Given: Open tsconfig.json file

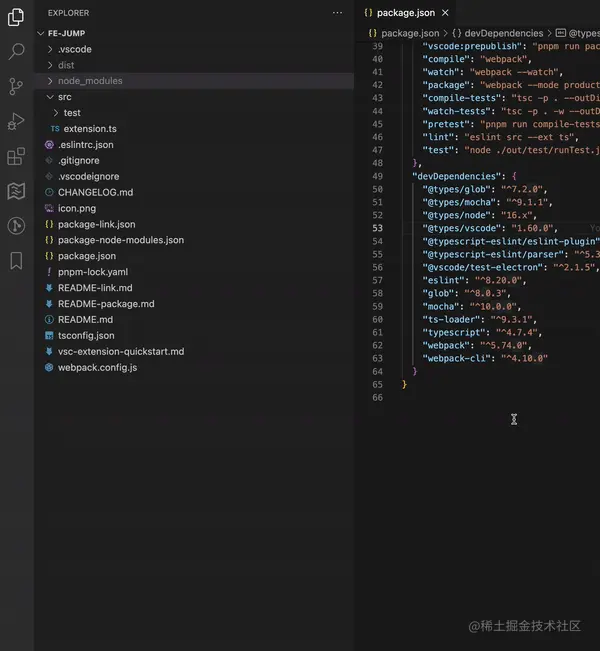Looking at the screenshot, I should coord(194,336).
